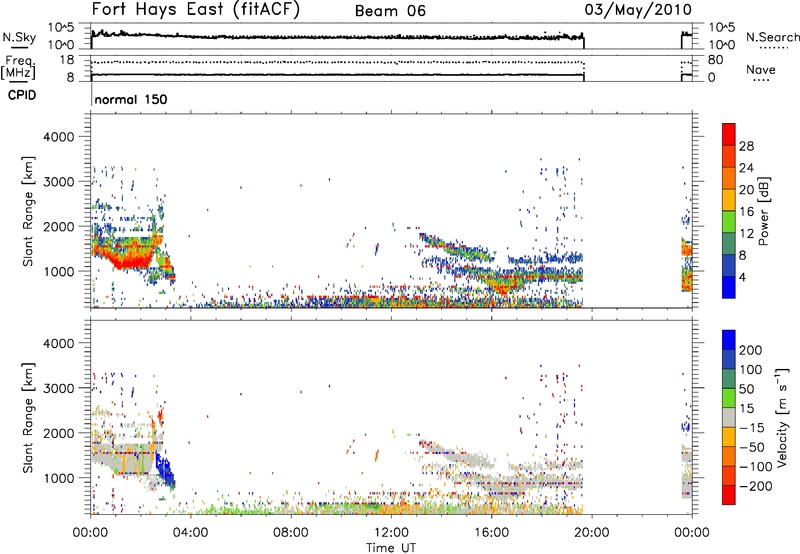The image size is (800, 554).
Task: Click the '20:00' time tick label
Action: [x=591, y=533]
